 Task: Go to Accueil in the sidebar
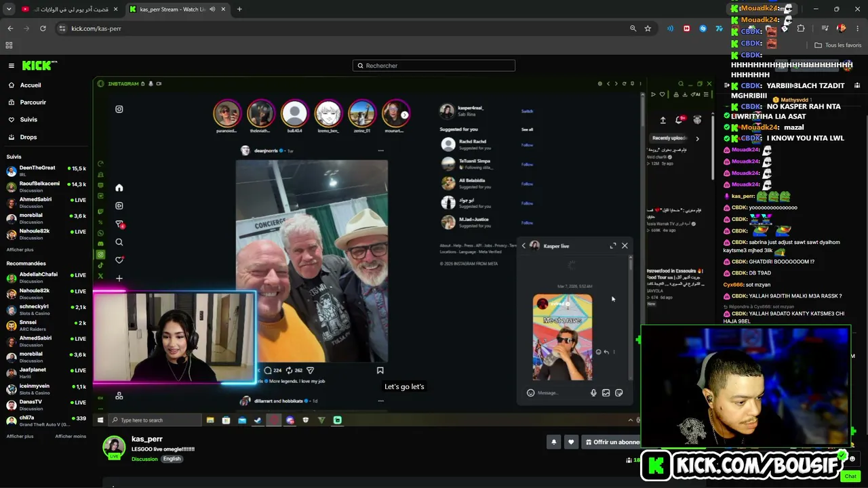pos(31,85)
